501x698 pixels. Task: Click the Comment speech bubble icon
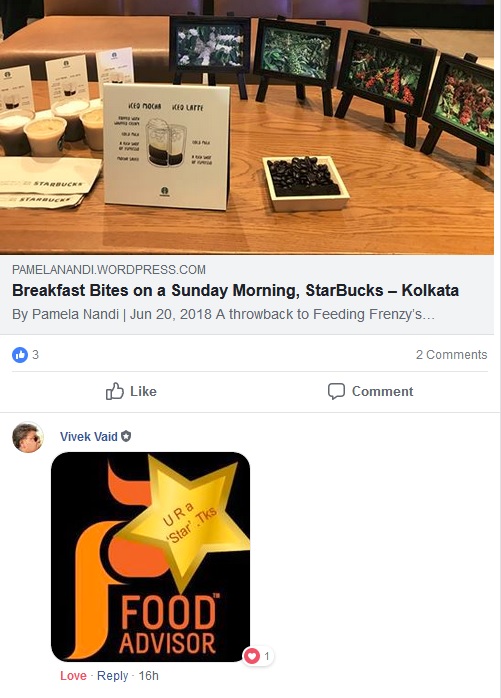[x=336, y=391]
